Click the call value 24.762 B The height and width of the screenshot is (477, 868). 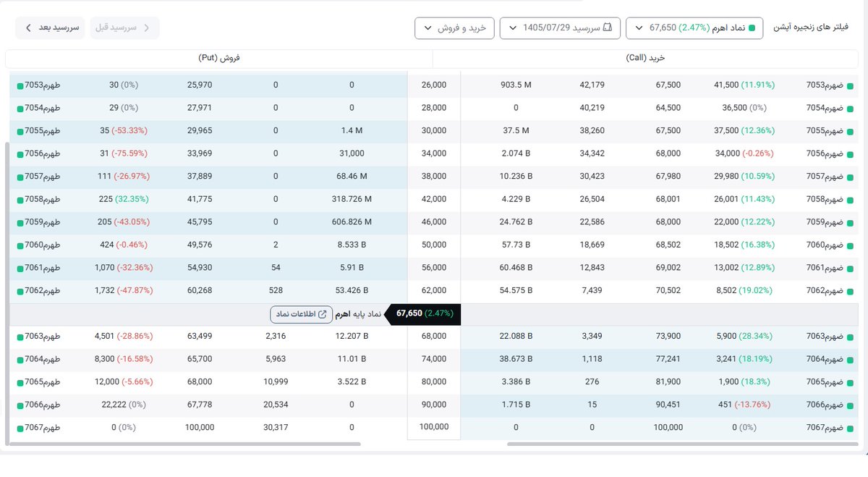pyautogui.click(x=516, y=222)
